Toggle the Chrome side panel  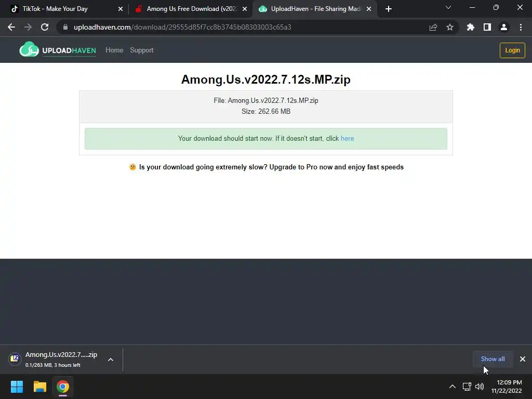click(x=487, y=27)
